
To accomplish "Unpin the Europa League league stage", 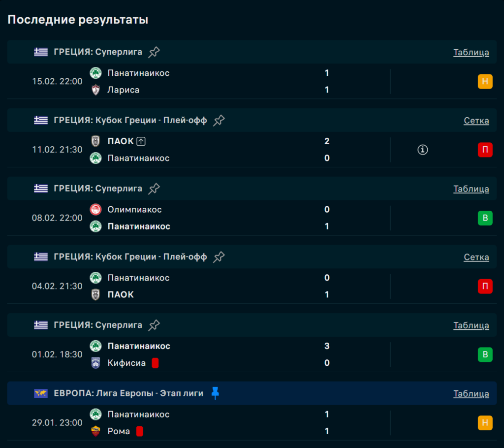I will [215, 393].
